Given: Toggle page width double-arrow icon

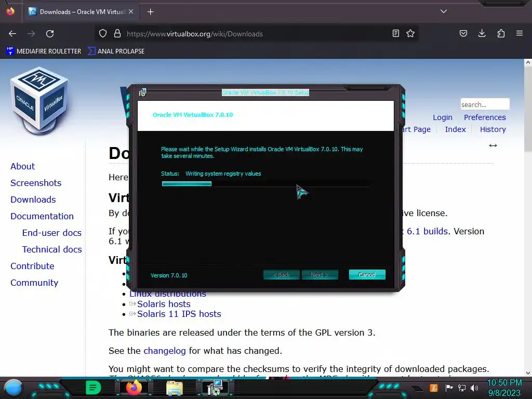Looking at the screenshot, I should (x=493, y=145).
